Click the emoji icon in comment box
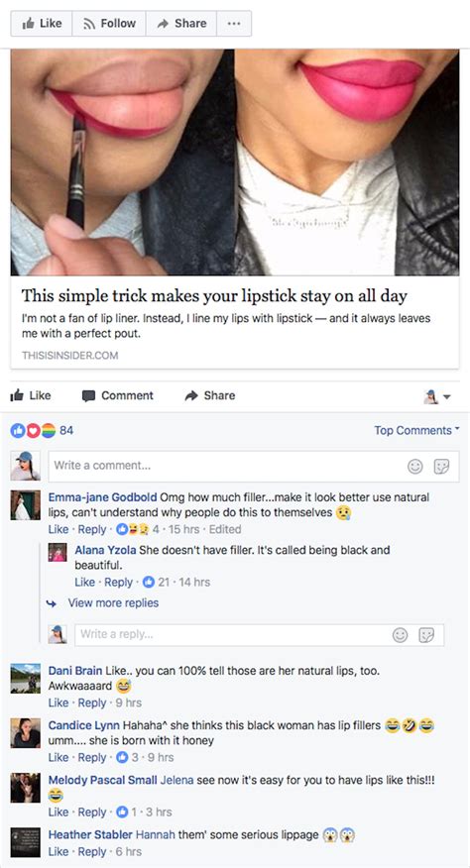Image resolution: width=470 pixels, height=868 pixels. 415,467
